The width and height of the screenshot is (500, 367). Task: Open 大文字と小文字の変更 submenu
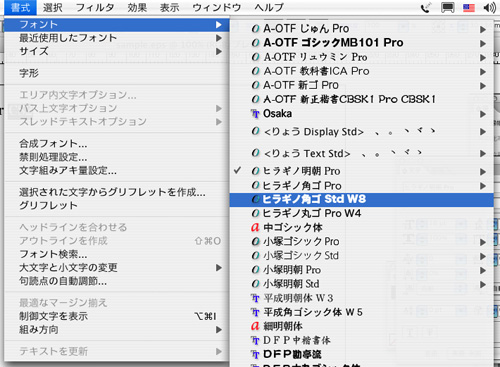pos(117,267)
